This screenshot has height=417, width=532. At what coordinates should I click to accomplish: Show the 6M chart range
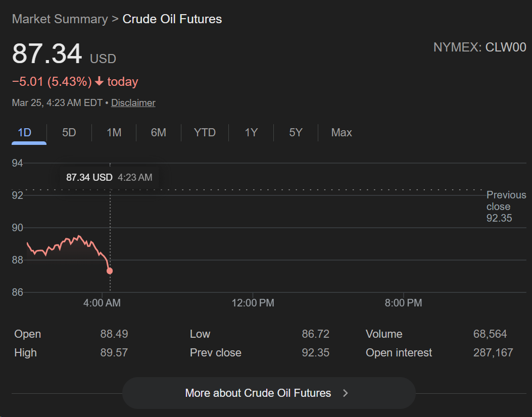click(158, 133)
